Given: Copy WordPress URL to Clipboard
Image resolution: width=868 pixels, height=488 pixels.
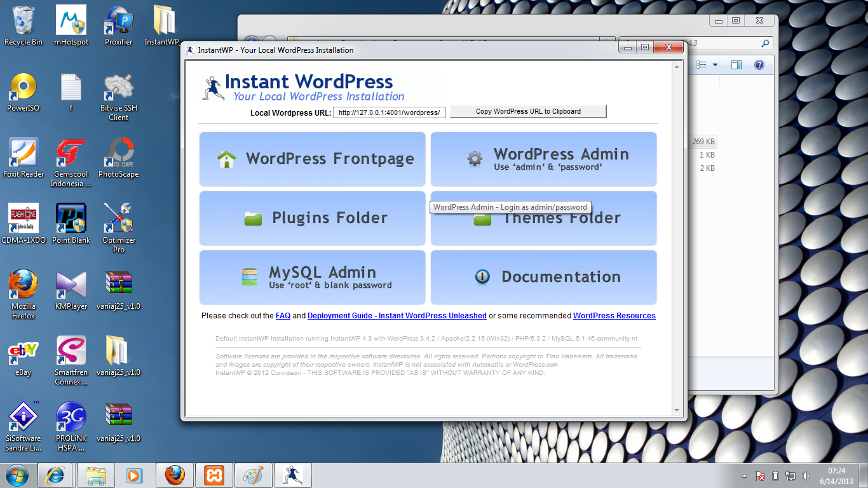Looking at the screenshot, I should [x=528, y=111].
